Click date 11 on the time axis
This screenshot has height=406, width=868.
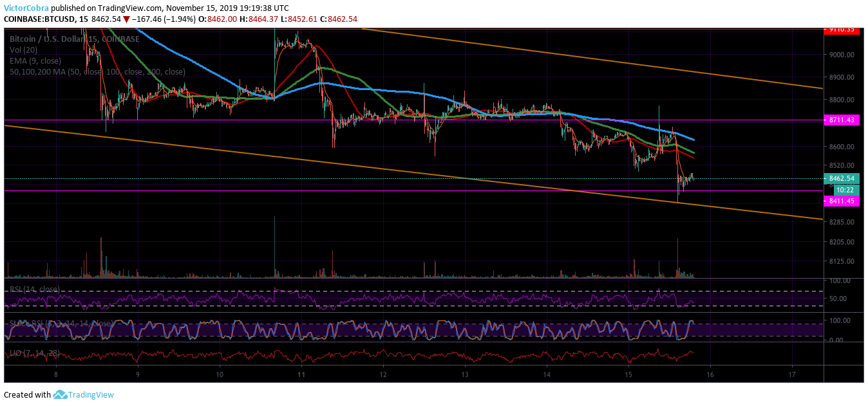pyautogui.click(x=301, y=374)
